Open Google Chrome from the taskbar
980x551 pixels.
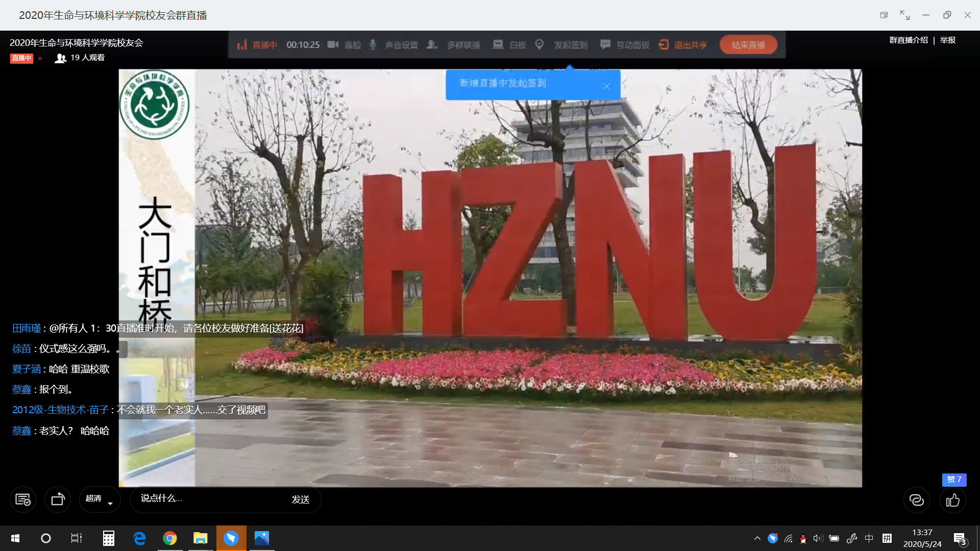(x=170, y=538)
